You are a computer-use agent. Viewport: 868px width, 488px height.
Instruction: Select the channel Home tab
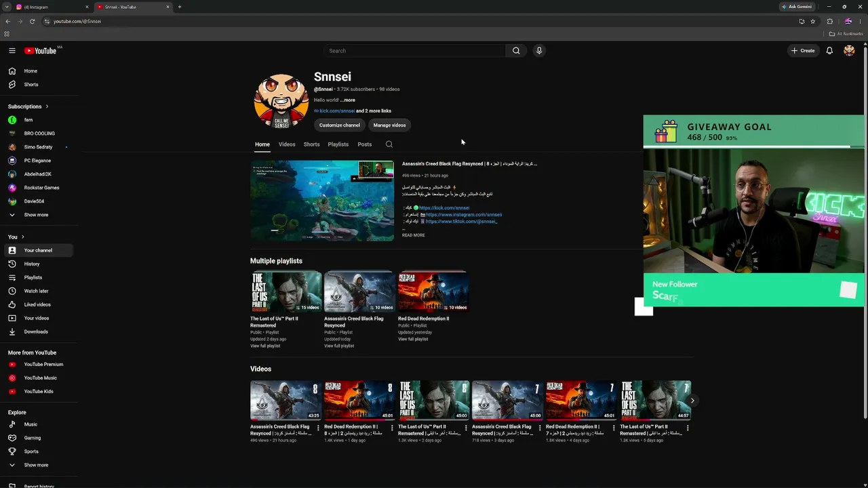coord(262,144)
